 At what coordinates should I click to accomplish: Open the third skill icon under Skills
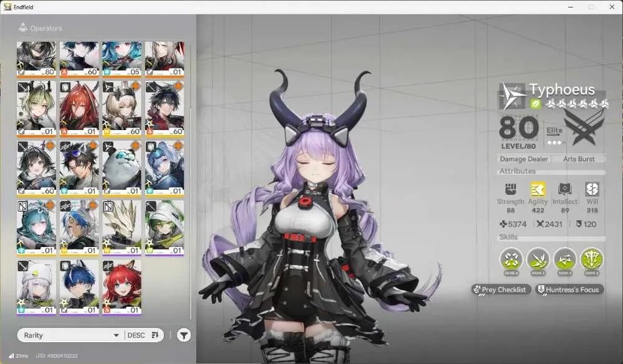(565, 259)
